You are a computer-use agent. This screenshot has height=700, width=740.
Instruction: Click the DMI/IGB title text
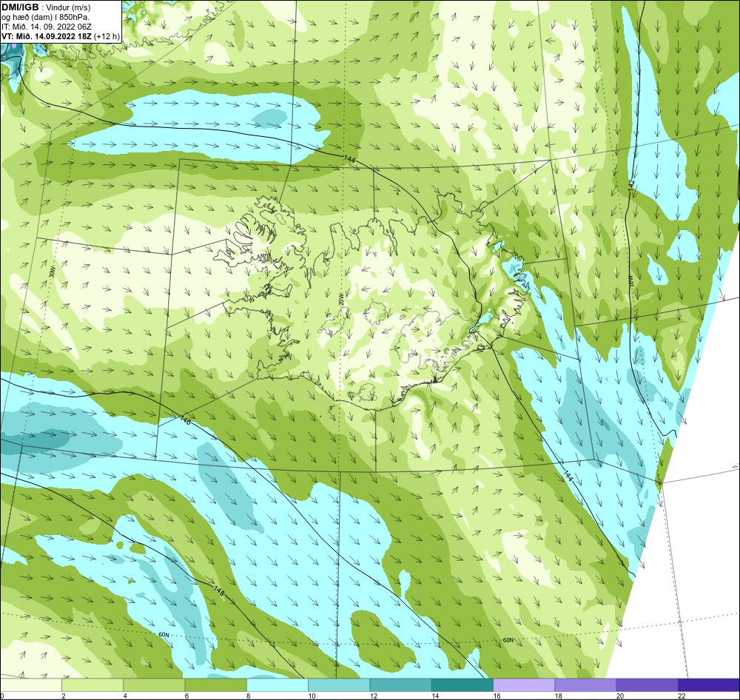(20, 7)
